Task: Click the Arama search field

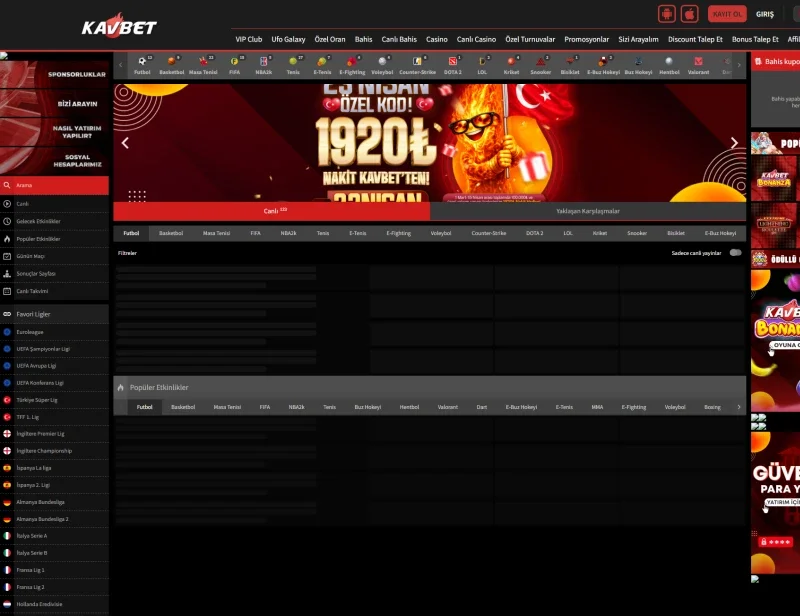Action: pos(55,185)
